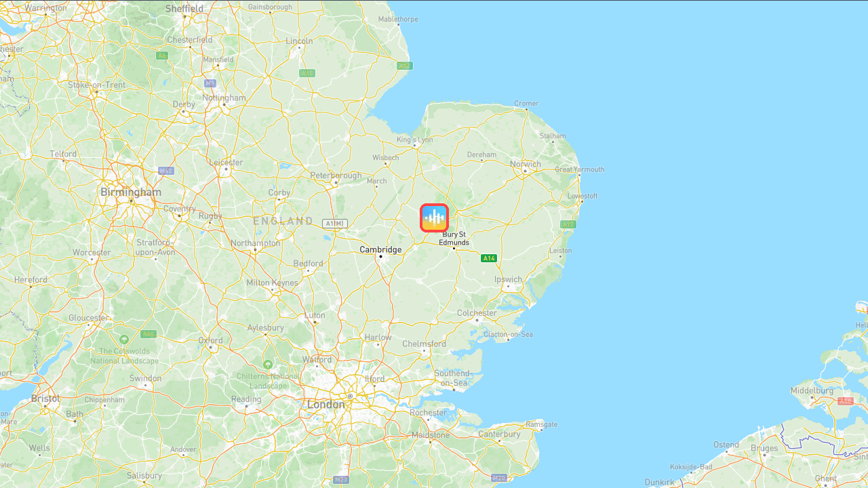Select the Milton Keynes label
The height and width of the screenshot is (488, 868).
click(x=272, y=283)
